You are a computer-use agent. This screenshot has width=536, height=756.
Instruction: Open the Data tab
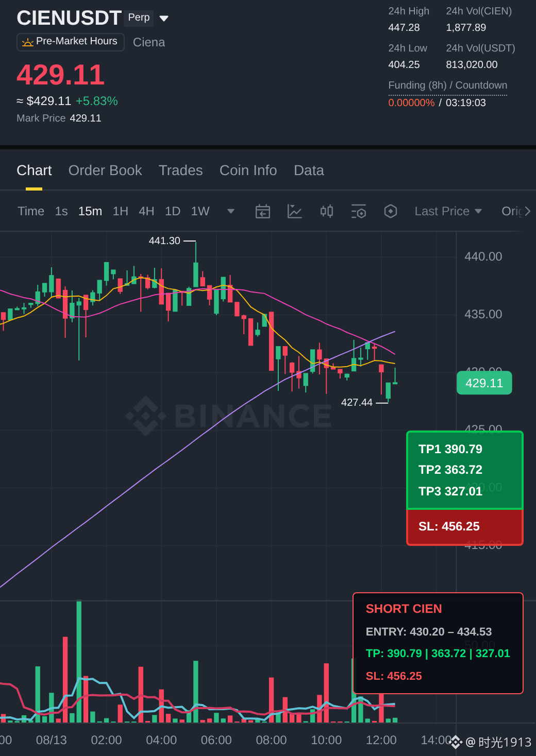309,170
